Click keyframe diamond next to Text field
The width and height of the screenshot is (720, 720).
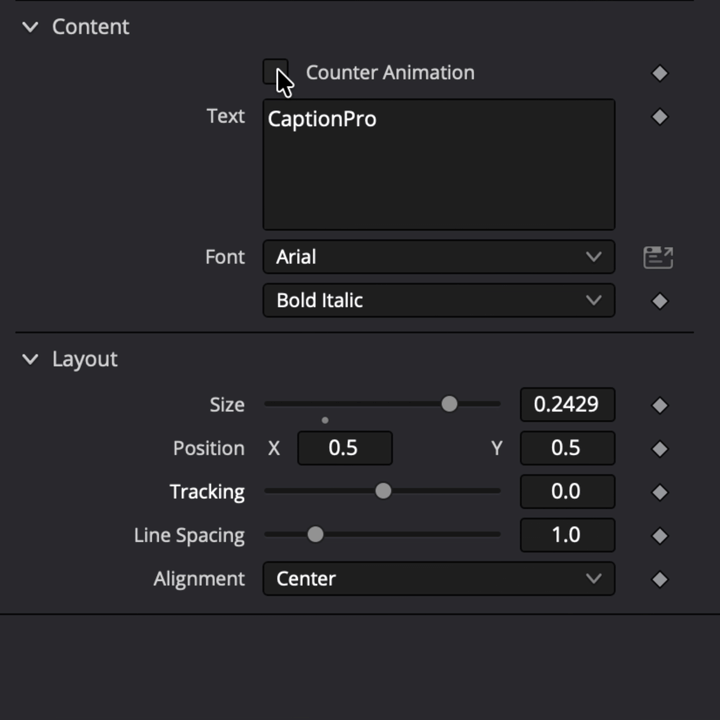pos(660,117)
